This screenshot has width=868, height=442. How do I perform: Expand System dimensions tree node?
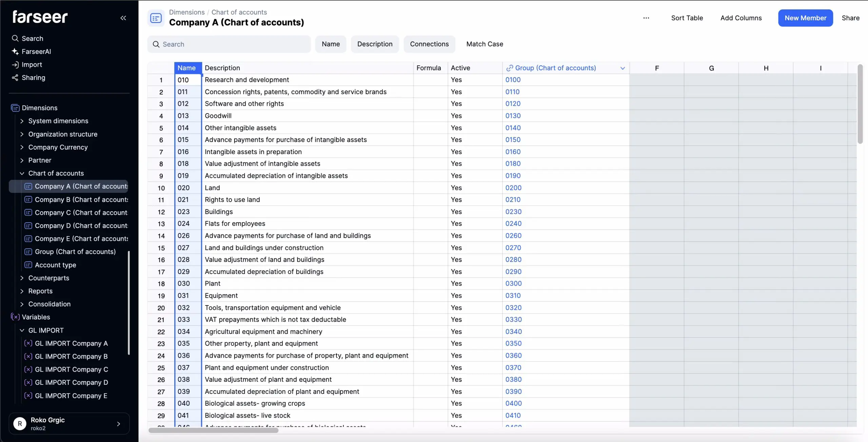pos(22,121)
